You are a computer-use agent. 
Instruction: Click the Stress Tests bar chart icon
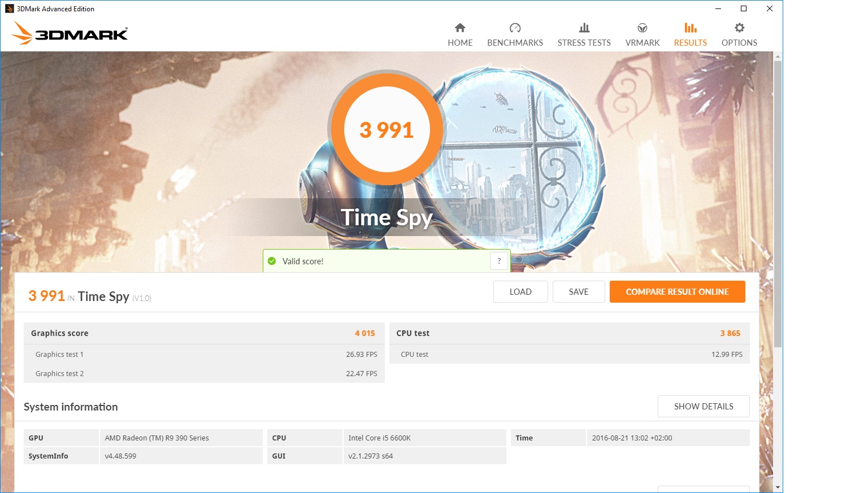584,28
